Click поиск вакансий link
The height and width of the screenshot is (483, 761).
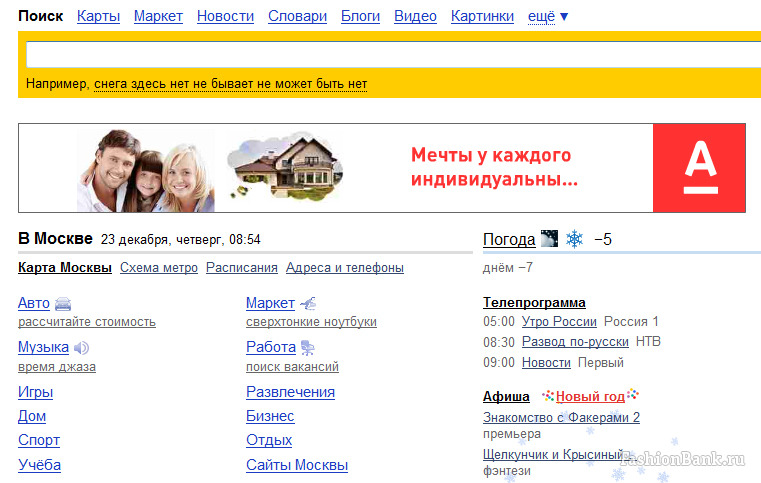(x=292, y=367)
